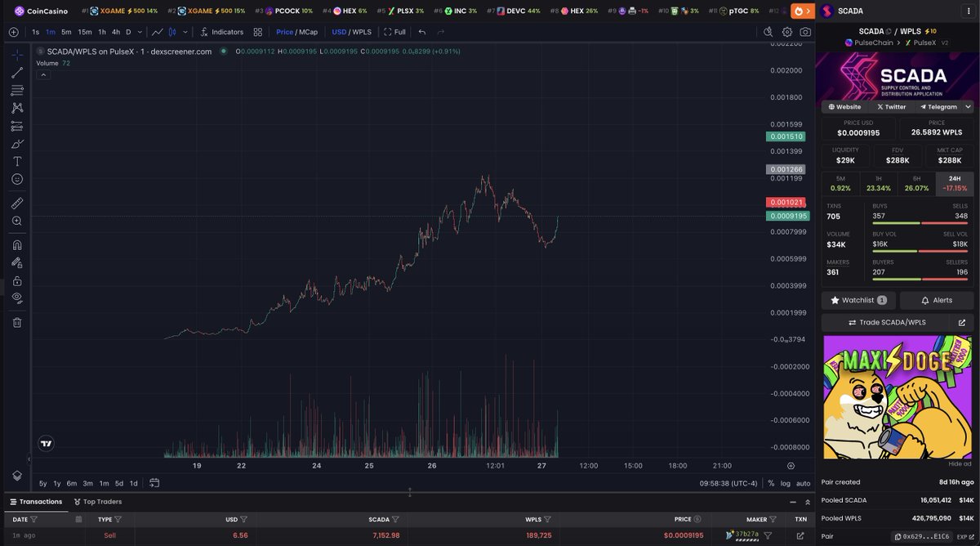The width and height of the screenshot is (980, 546).
Task: Toggle log scale on price axis
Action: 786,483
